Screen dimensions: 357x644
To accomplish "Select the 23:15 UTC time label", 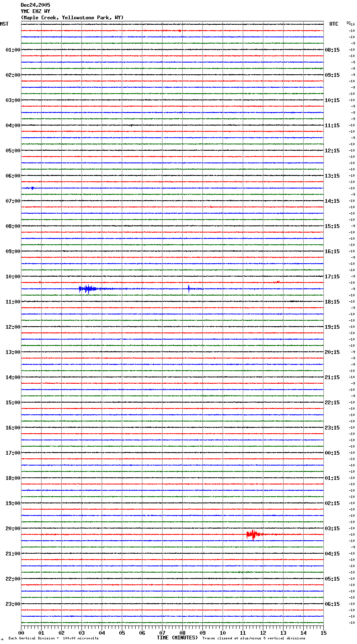I will tap(332, 427).
